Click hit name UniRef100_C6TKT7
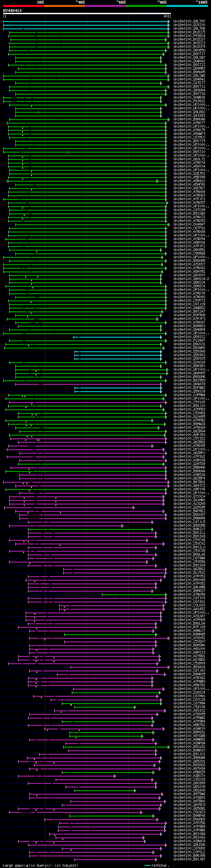Image resolution: width=211 pixels, height=868 pixels. tap(189, 83)
